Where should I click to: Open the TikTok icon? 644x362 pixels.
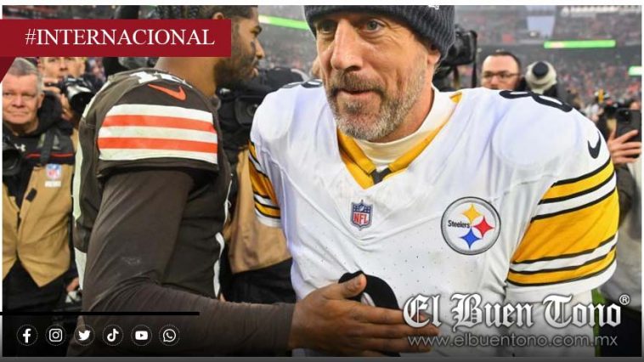[112, 336]
